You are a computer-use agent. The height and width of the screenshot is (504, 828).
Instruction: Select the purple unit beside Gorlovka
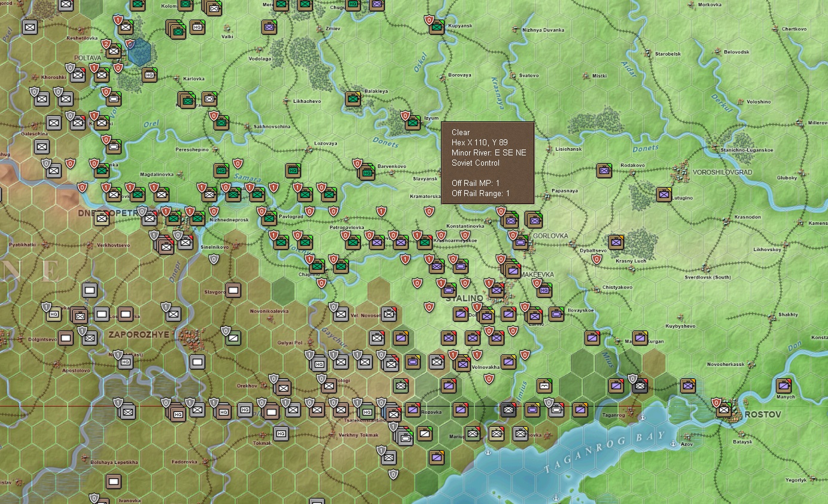point(520,242)
